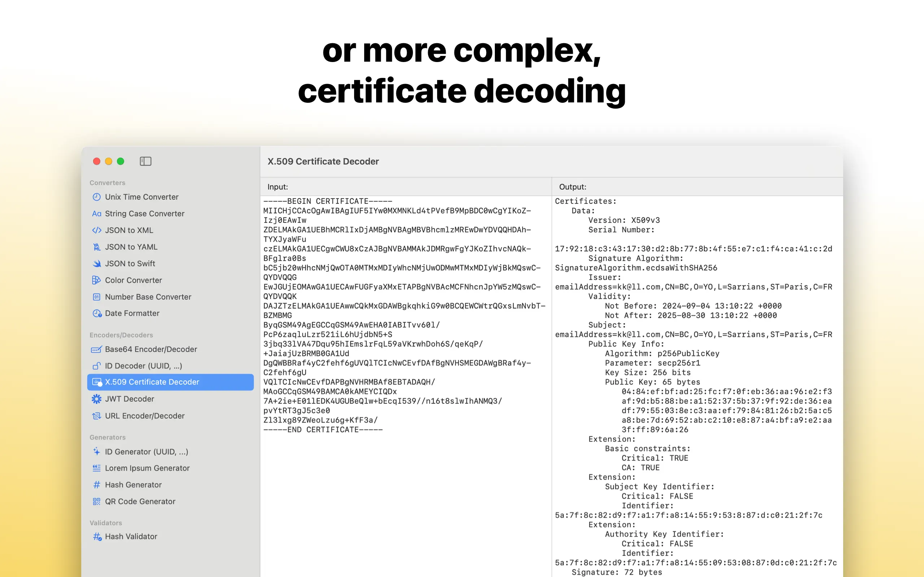This screenshot has width=924, height=577.
Task: Select Hash Generator in Generators section
Action: click(133, 485)
